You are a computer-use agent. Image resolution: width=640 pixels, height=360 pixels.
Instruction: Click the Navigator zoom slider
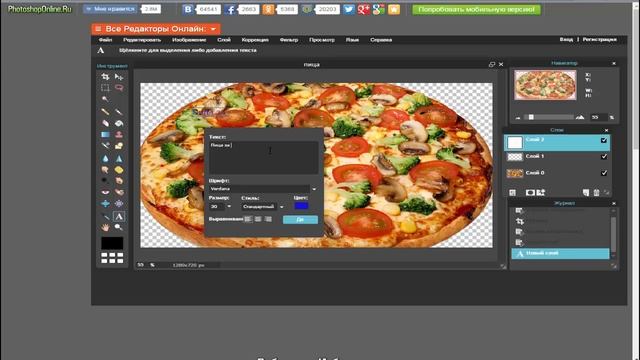[549, 117]
